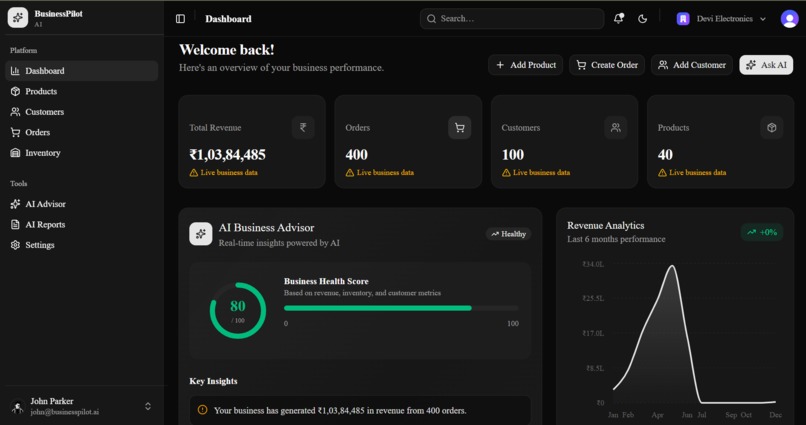Click john@businesspilot.ai email text
Image resolution: width=806 pixels, height=425 pixels.
pos(65,412)
